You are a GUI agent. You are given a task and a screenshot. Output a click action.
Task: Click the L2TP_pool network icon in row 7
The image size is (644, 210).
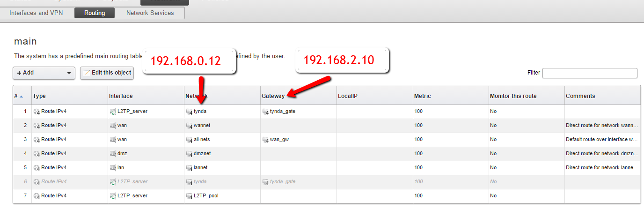tap(189, 196)
